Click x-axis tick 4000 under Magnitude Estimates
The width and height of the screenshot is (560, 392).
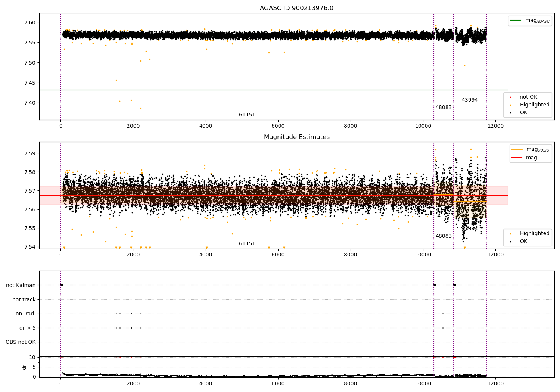coord(206,255)
